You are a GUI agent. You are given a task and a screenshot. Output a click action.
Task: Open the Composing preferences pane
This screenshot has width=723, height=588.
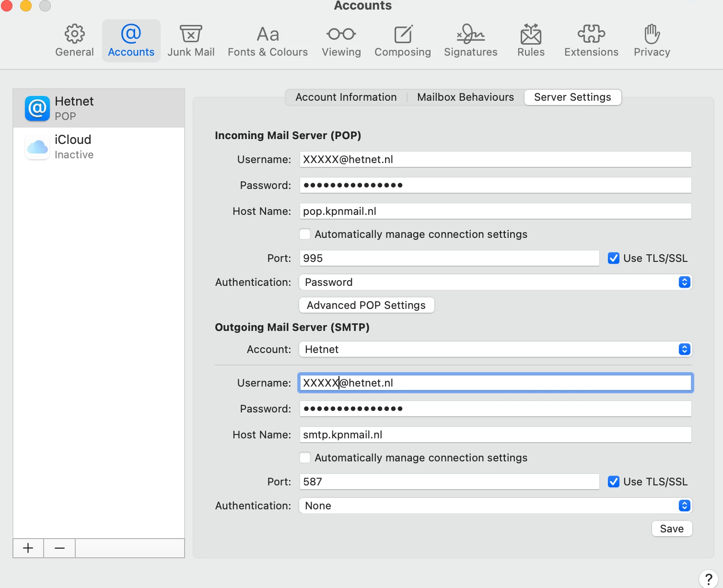point(403,41)
